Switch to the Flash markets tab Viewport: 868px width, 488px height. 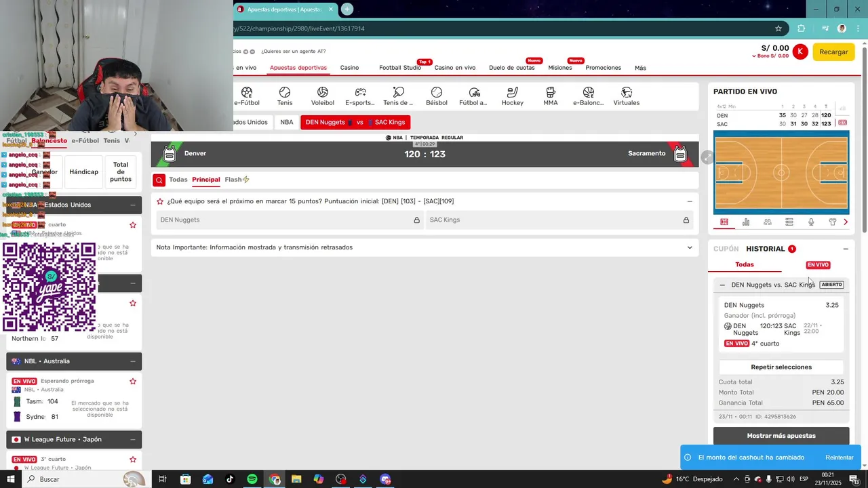(x=237, y=180)
